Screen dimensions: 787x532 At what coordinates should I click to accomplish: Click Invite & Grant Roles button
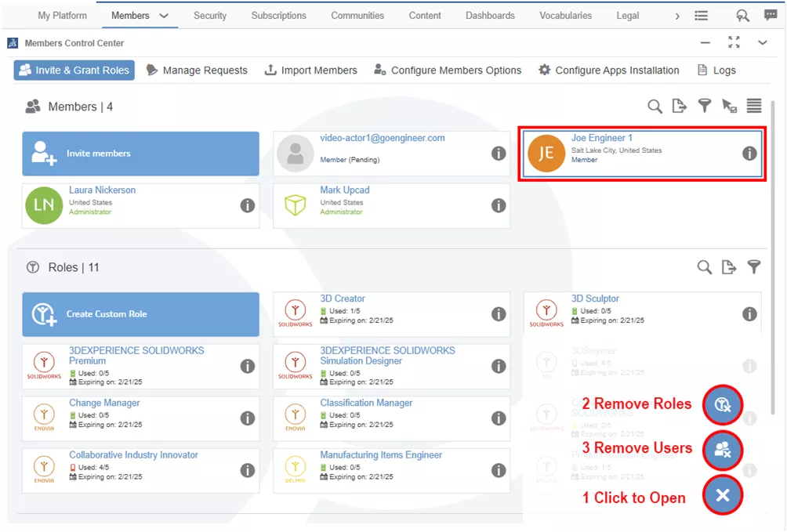74,71
